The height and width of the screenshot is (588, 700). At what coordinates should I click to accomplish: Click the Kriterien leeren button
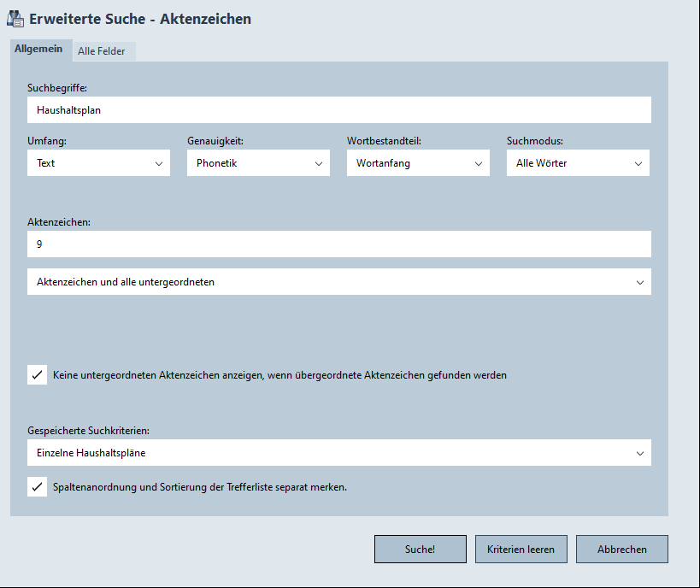tap(521, 550)
